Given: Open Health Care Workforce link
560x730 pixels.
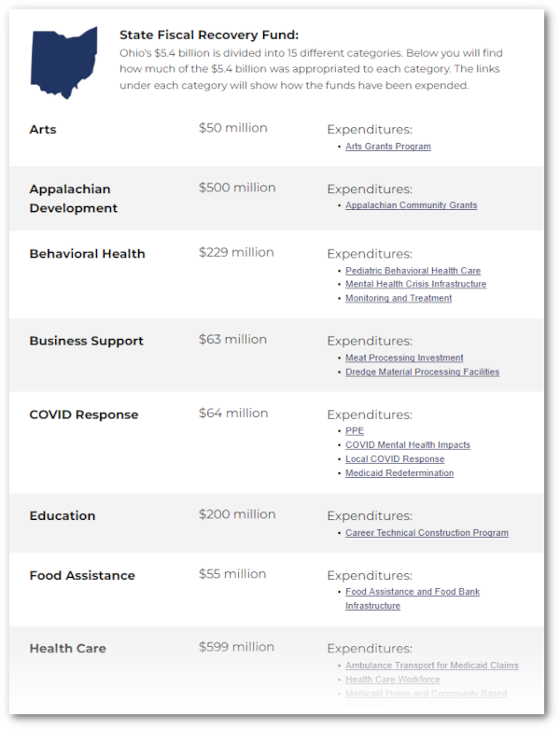Looking at the screenshot, I should click(x=392, y=680).
